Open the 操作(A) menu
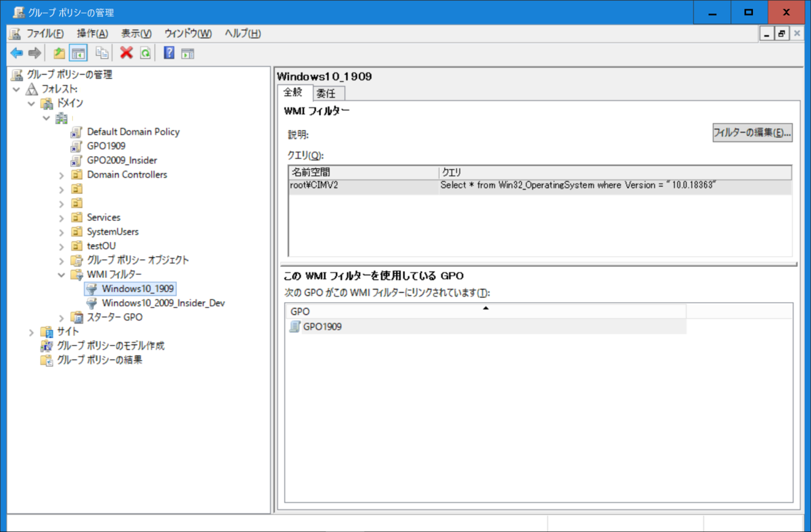The height and width of the screenshot is (532, 811). tap(92, 34)
